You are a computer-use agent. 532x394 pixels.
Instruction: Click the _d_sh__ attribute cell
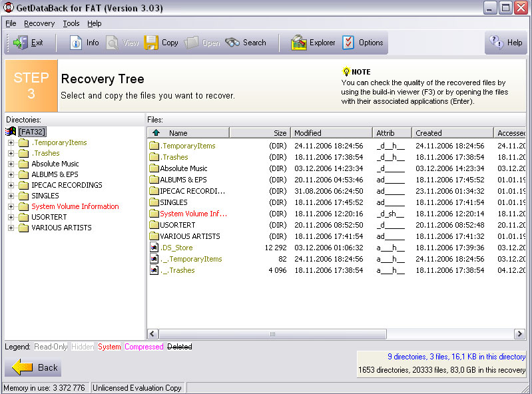click(x=391, y=214)
